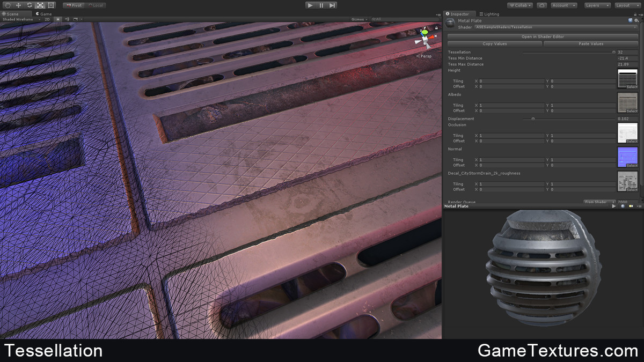Select the roughness texture thumbnail
Screen dimensions: 644x362
627,181
